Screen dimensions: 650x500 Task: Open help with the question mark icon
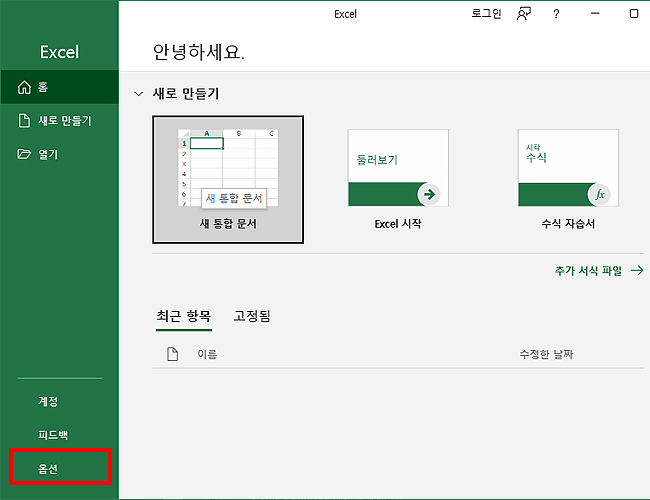[556, 14]
